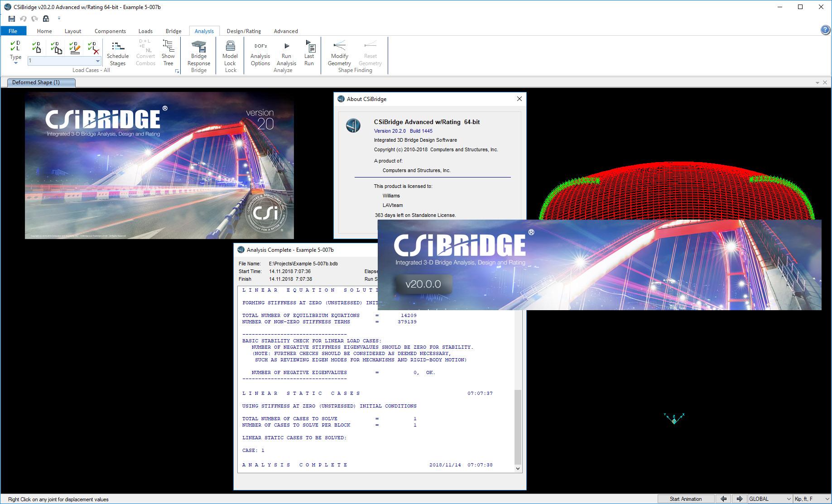Click the modify load case pencil icon
Screen dimensions: 832x504
[x=75, y=47]
